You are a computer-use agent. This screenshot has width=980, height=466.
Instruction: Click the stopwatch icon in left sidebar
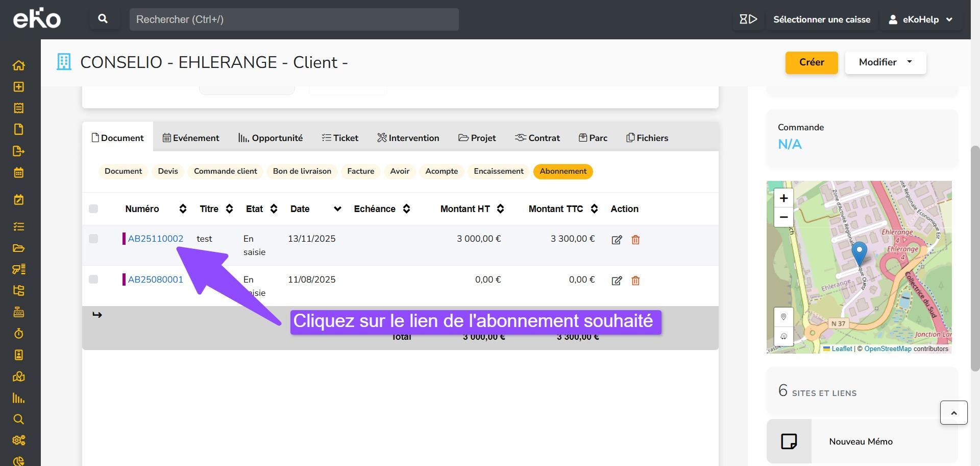(18, 334)
